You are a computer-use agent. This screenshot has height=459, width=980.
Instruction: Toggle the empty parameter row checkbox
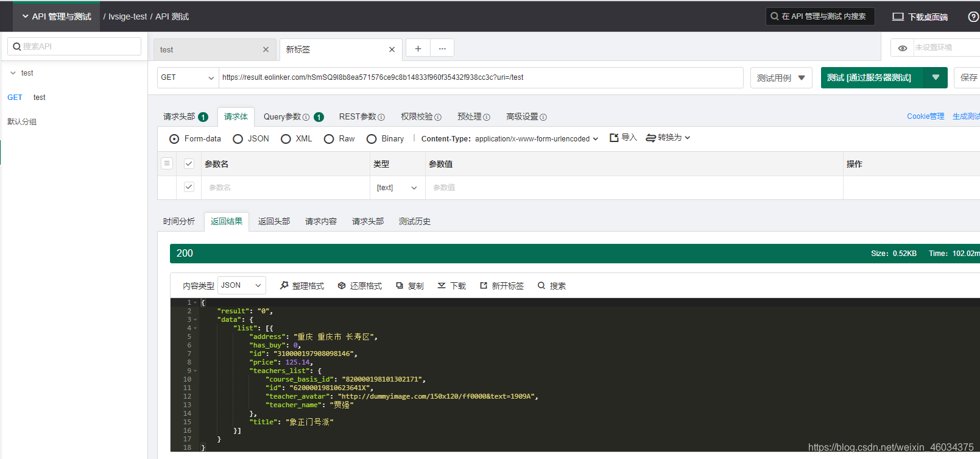(189, 187)
